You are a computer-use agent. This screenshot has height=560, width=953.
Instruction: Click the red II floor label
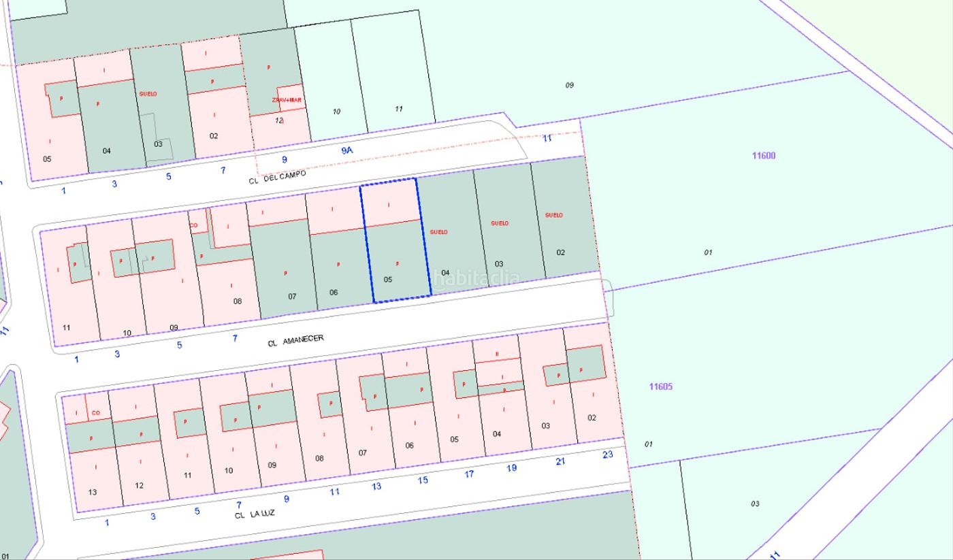(496, 354)
